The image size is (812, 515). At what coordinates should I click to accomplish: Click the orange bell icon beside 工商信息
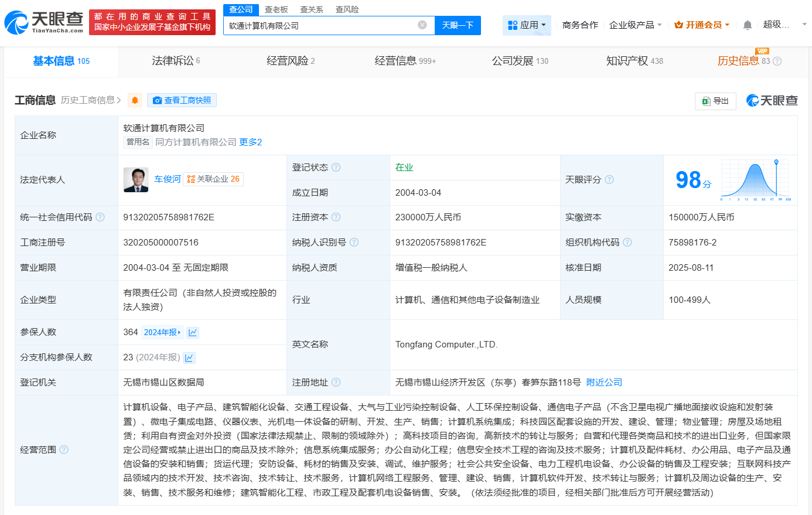134,100
